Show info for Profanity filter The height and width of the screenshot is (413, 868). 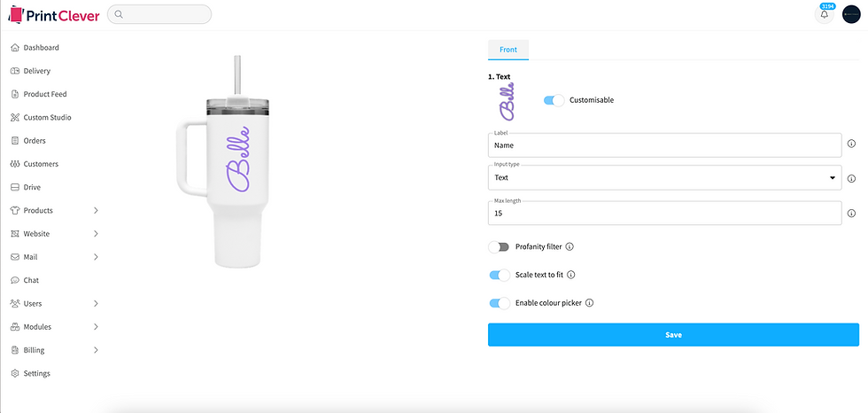[570, 246]
